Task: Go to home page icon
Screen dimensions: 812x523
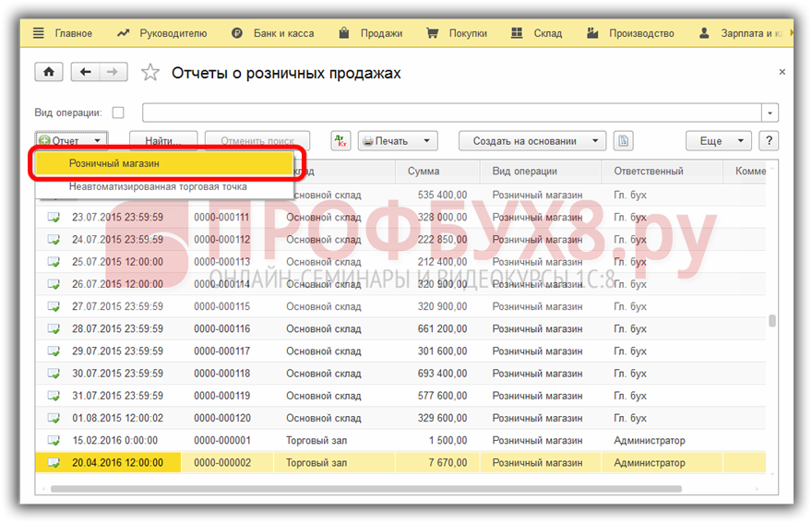Action: [x=49, y=72]
